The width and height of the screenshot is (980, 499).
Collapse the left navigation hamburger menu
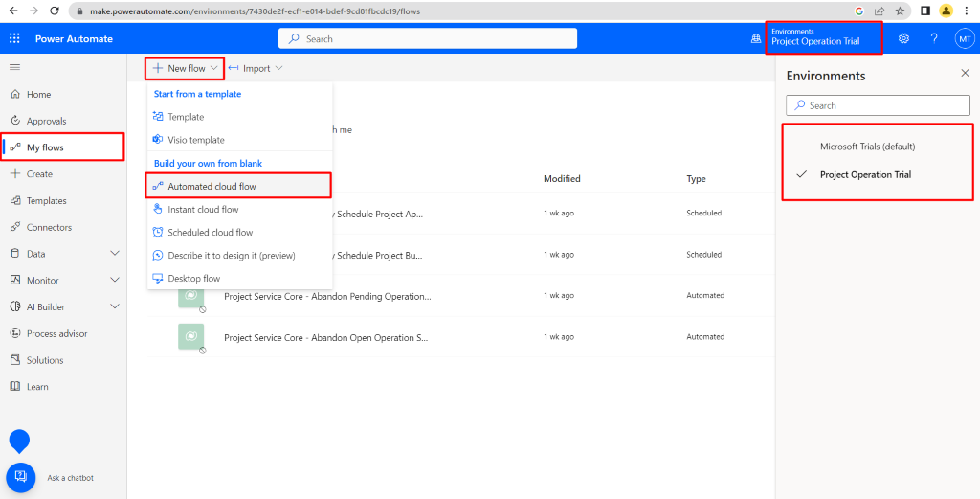click(x=14, y=67)
